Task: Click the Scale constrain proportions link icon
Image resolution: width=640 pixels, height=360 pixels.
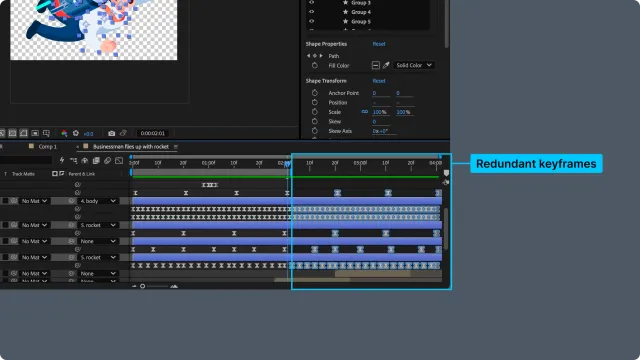Action: [364, 111]
